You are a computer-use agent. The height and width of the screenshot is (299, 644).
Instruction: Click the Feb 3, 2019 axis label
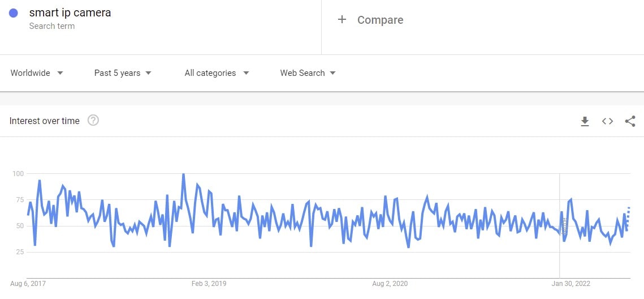tap(209, 283)
